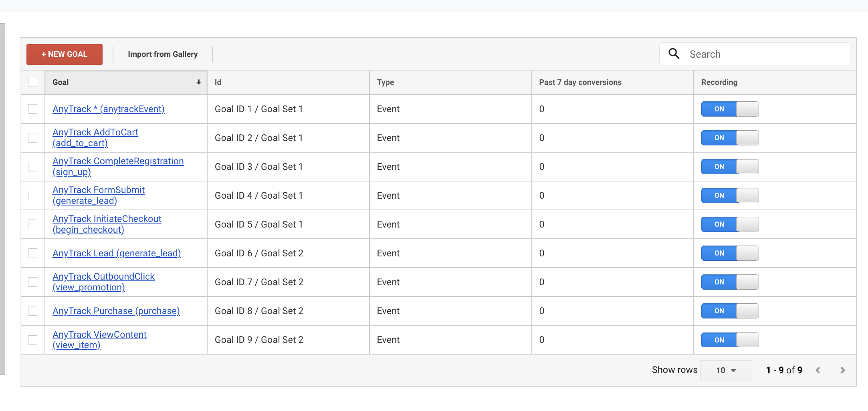Toggle recording for Goal ID 5
Viewport: 868px width, 411px height.
730,224
